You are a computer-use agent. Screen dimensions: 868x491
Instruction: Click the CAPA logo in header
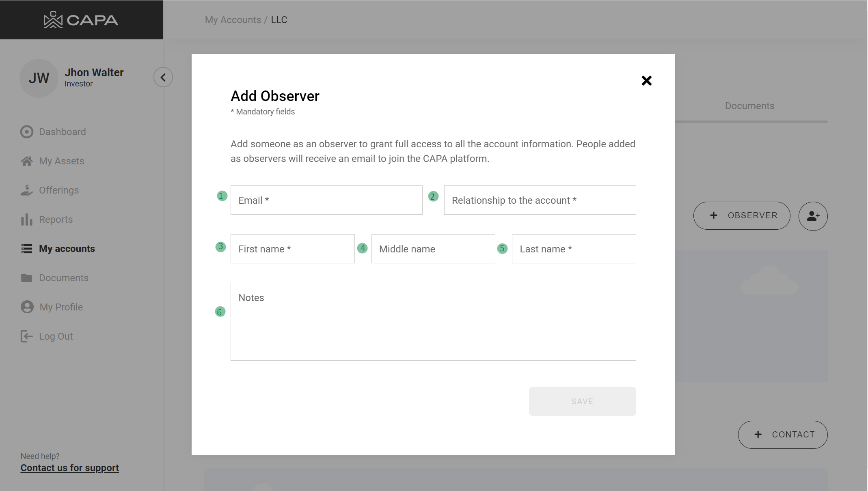point(81,20)
